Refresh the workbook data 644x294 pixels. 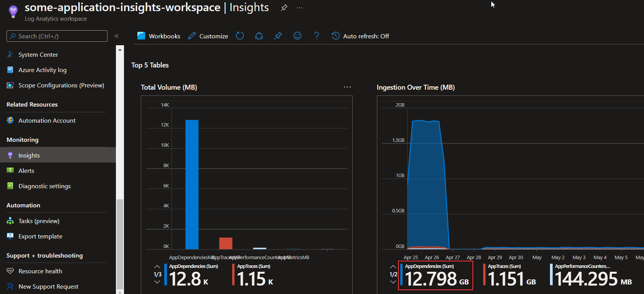[x=240, y=36]
